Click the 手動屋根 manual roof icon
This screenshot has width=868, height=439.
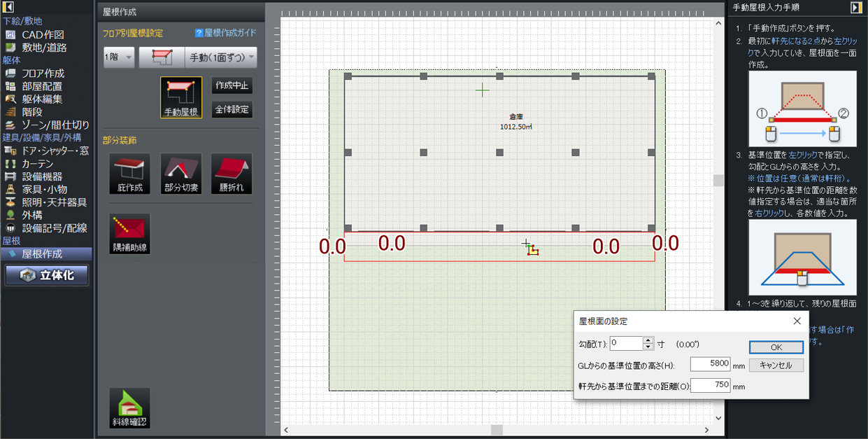click(x=181, y=97)
